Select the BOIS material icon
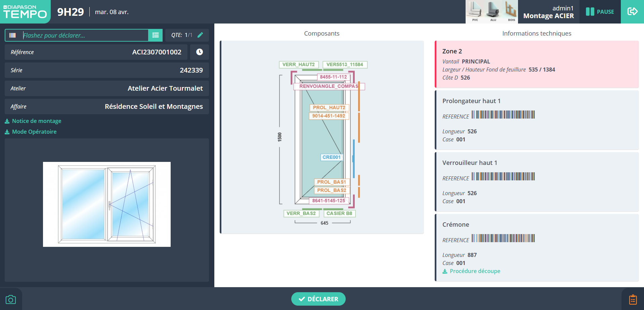Screen dimensions: 644x310 (x=511, y=12)
